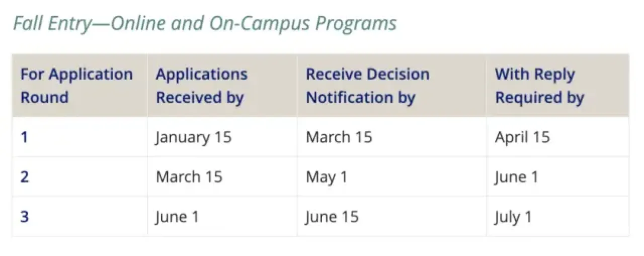This screenshot has width=644, height=256.
Task: Click application round number 3
Action: 25,217
